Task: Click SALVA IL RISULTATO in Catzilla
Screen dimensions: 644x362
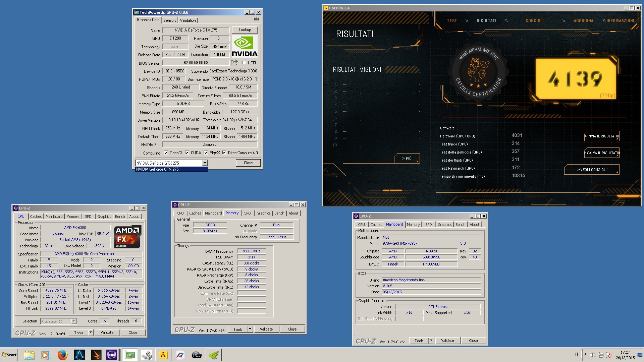Action: pyautogui.click(x=602, y=153)
